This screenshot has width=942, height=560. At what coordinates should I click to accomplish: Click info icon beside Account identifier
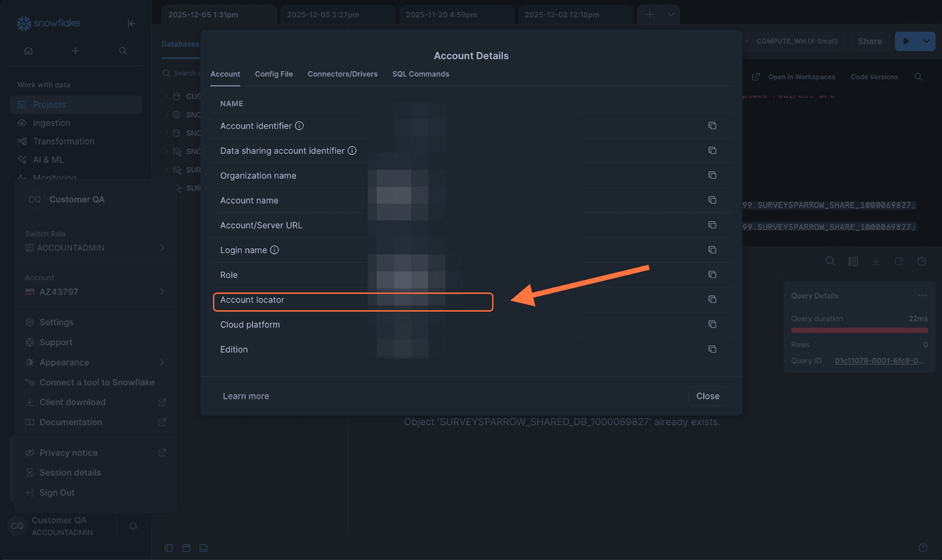coord(299,126)
